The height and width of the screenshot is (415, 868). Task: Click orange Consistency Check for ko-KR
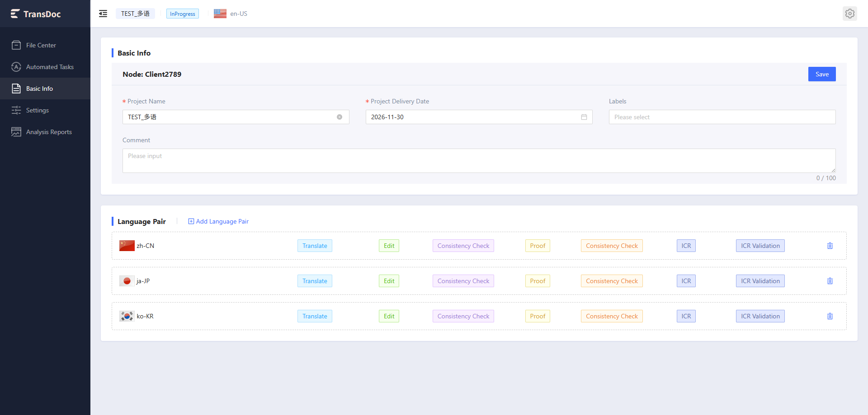(612, 316)
